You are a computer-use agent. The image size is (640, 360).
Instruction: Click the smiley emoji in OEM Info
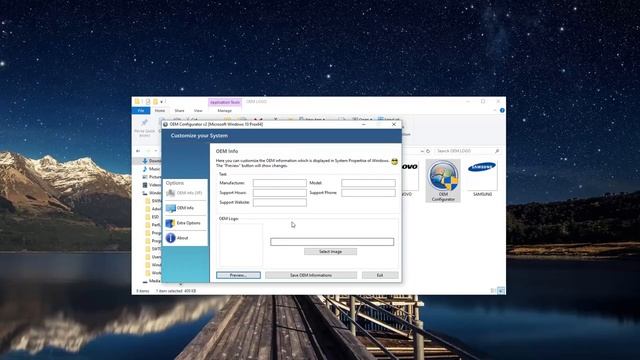pos(394,162)
